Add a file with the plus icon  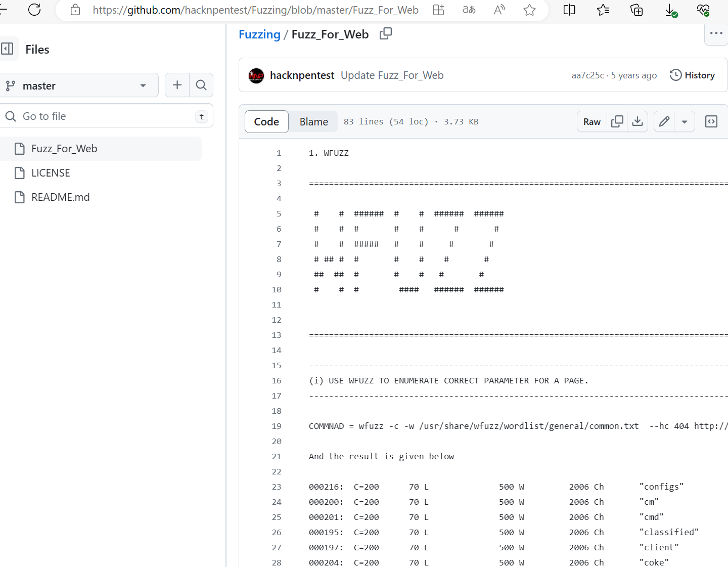pyautogui.click(x=177, y=85)
